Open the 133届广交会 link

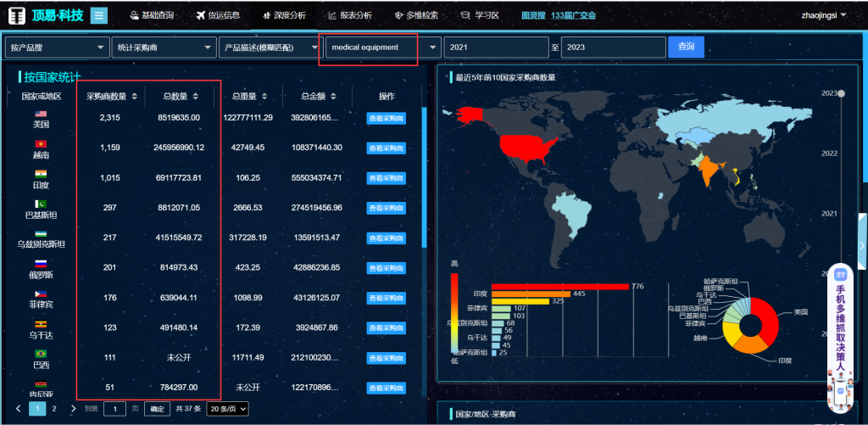[574, 15]
